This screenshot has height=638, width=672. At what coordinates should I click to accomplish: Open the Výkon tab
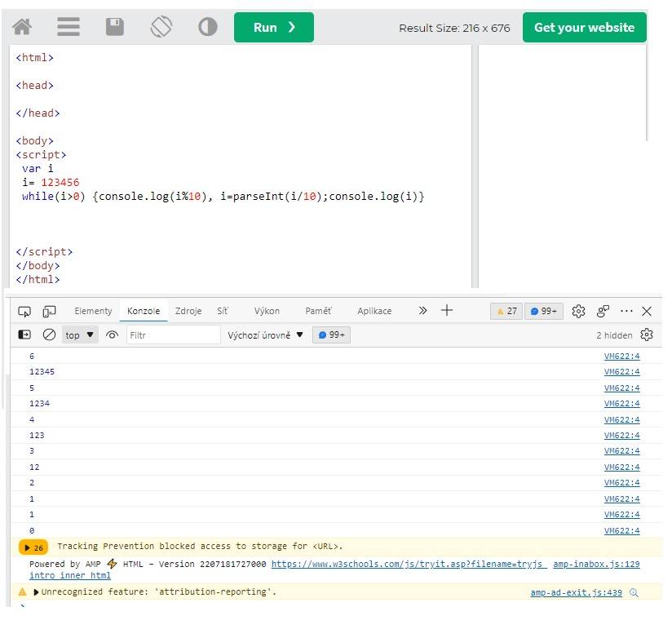click(x=267, y=312)
